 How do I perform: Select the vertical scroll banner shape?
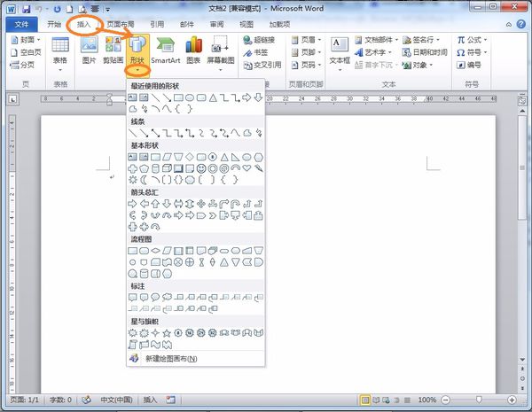132,345
